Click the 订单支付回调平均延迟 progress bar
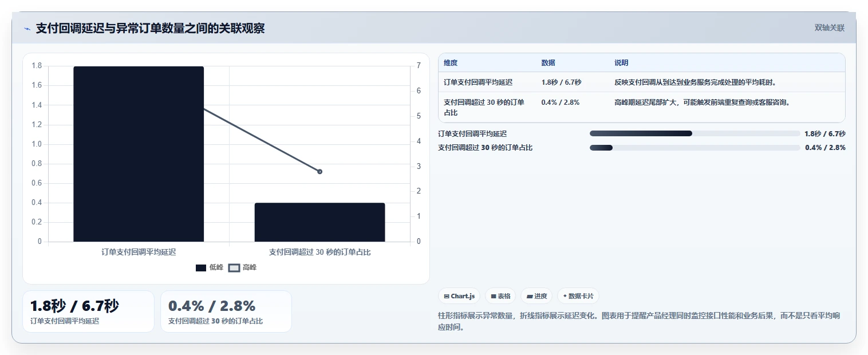The image size is (868, 355). 695,133
